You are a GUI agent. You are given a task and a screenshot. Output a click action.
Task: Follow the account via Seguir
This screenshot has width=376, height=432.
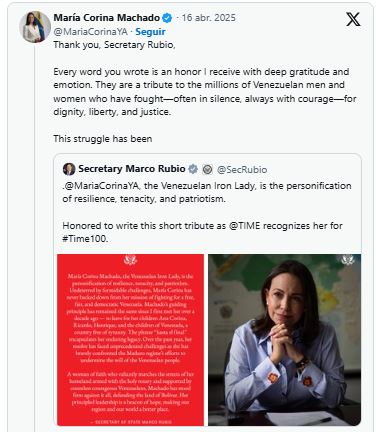(x=150, y=32)
